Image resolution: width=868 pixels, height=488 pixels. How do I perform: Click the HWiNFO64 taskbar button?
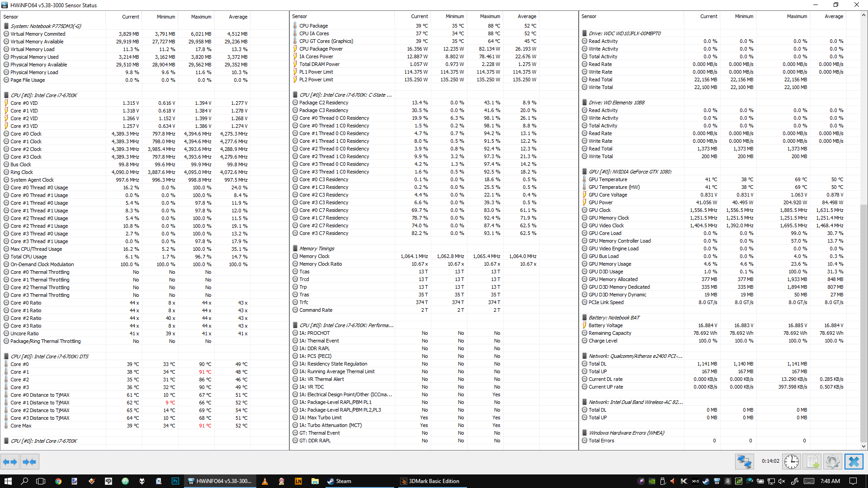tap(220, 481)
